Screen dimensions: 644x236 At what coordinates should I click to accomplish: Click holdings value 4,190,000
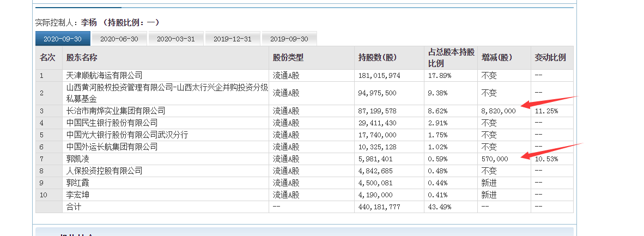click(x=375, y=195)
